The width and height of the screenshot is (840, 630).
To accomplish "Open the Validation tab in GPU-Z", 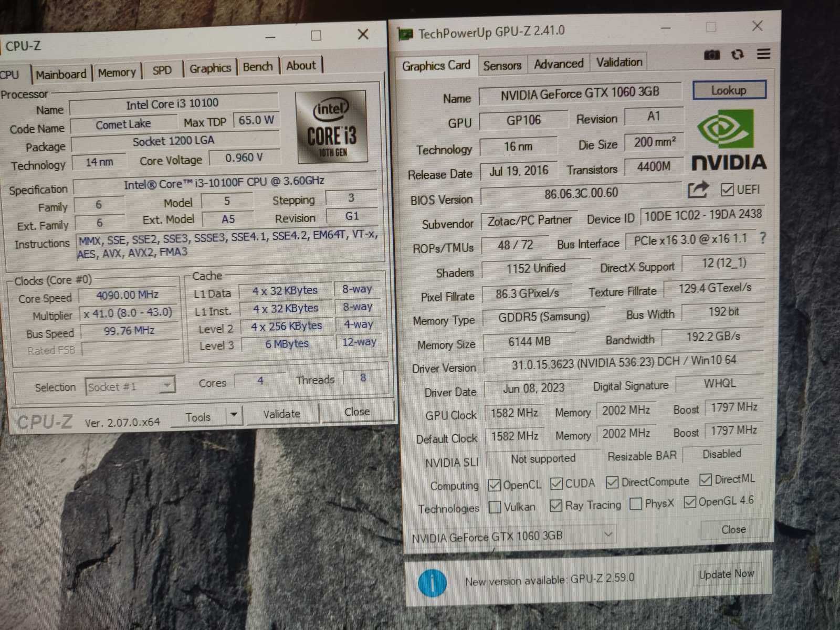I will coord(619,62).
